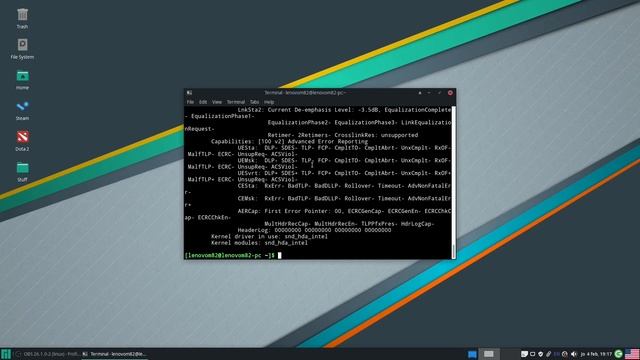
Task: Click 'Kernel driver in use: snd_hda_intel' line
Action: [269, 236]
